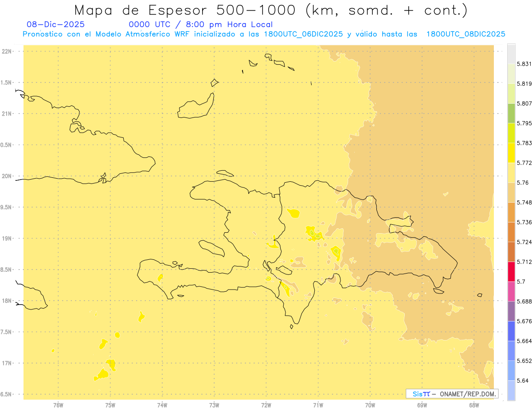
Task: Click the "5.807" colorbar value
Action: click(524, 103)
